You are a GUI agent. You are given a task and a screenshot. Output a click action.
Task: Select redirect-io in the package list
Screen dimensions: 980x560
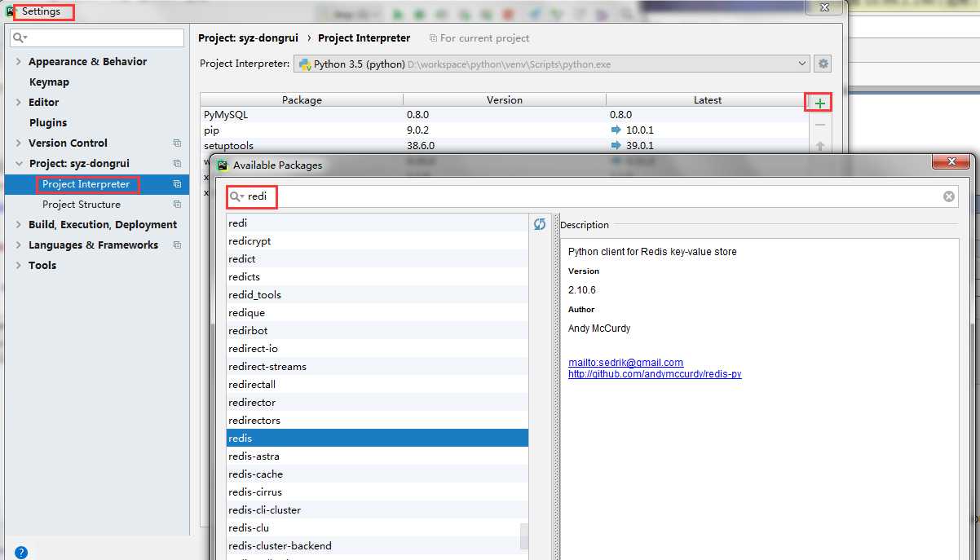[x=377, y=348]
